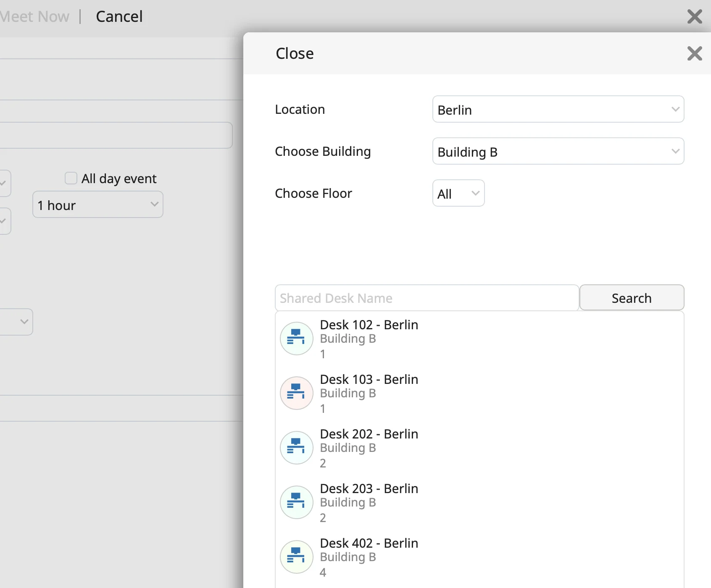Open the Choose Floor dropdown
The image size is (711, 588).
(x=458, y=194)
